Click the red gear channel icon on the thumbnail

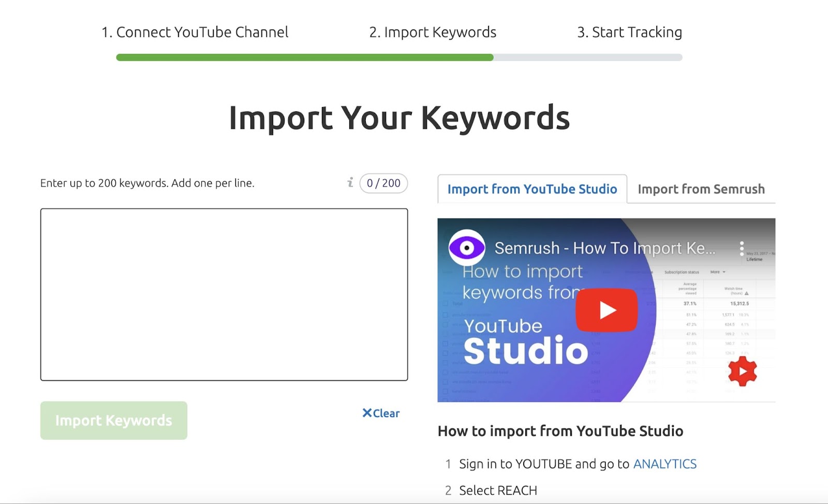pos(742,370)
